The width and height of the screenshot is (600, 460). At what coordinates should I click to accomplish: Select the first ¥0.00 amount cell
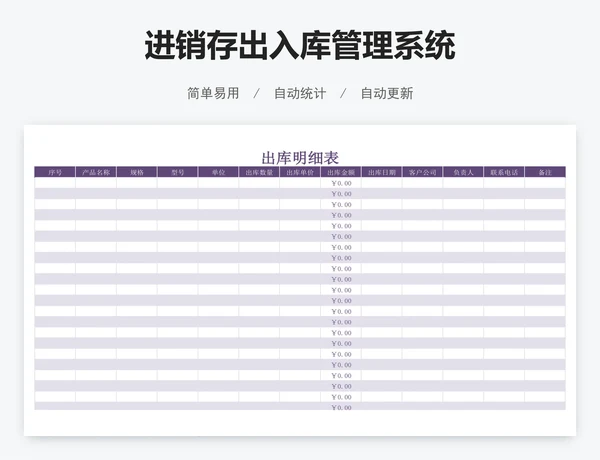tap(341, 183)
